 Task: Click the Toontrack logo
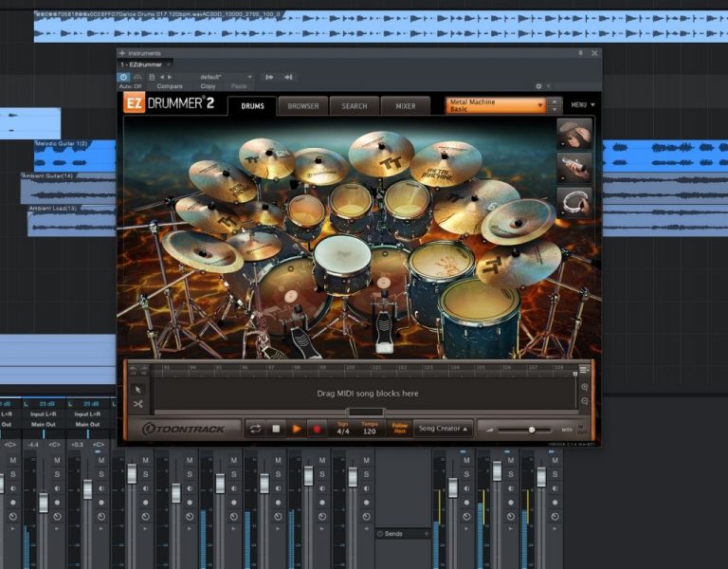(183, 429)
